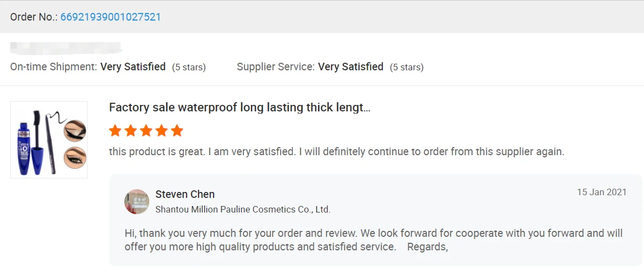Open order number 66921939001027521 link
The image size is (644, 279).
point(110,17)
